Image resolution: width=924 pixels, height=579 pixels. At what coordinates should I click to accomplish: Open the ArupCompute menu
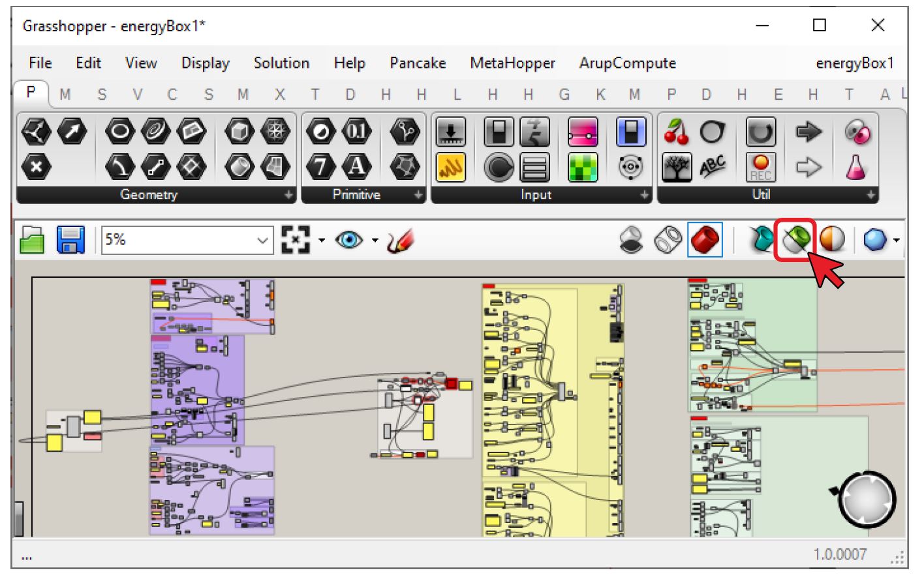tap(627, 63)
